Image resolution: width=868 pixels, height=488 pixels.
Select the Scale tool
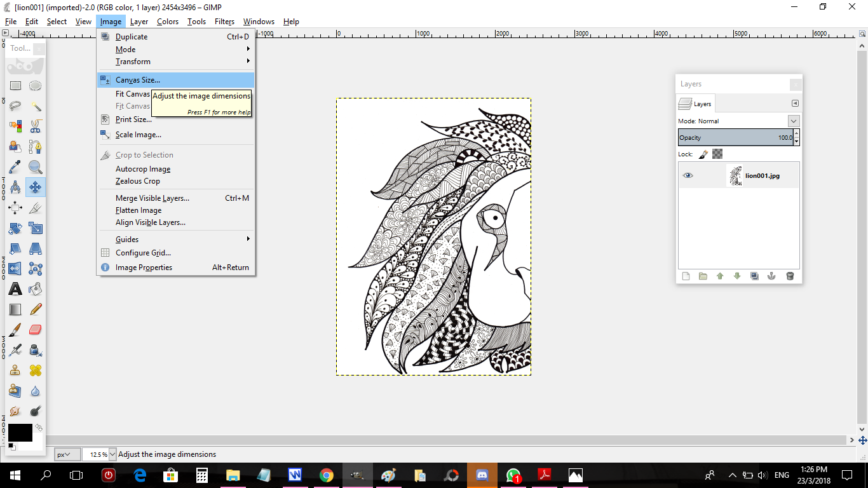(x=36, y=228)
